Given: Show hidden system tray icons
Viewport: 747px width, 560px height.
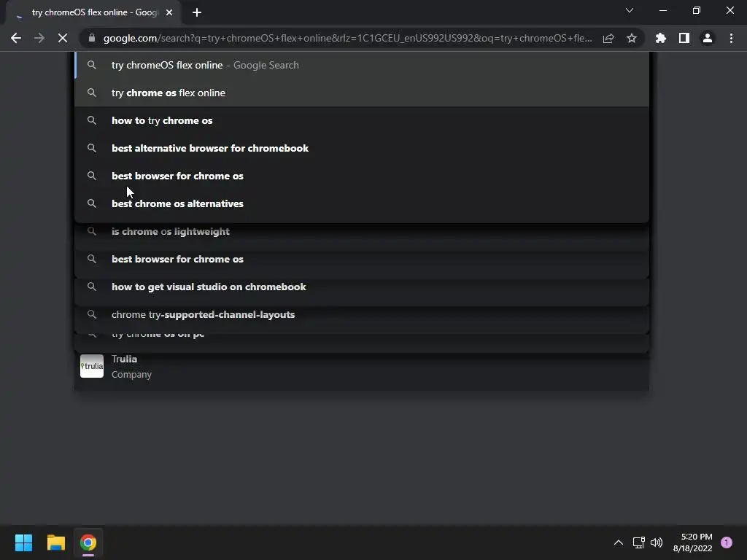Looking at the screenshot, I should coord(619,542).
